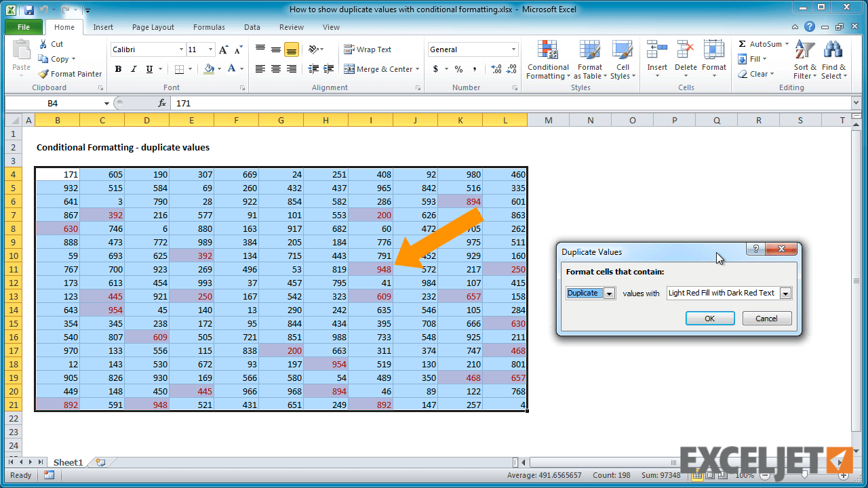Open the Duplicate dropdown in the dialog
Viewport: 868px width, 488px height.
pyautogui.click(x=608, y=293)
